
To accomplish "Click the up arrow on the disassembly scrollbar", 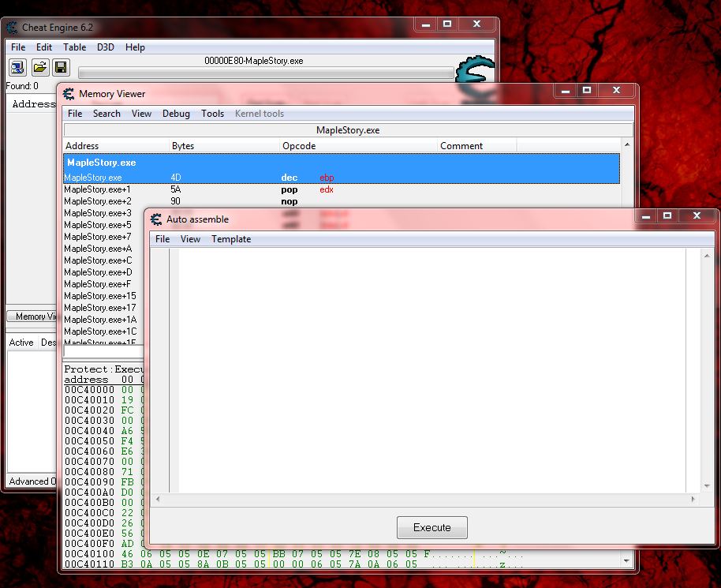I will [627, 144].
